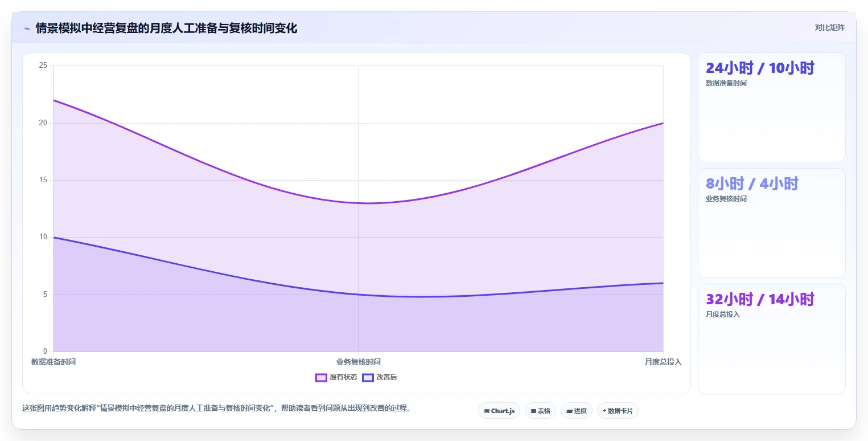
Task: Click the 业务复核时间 caption in second card
Action: point(726,199)
